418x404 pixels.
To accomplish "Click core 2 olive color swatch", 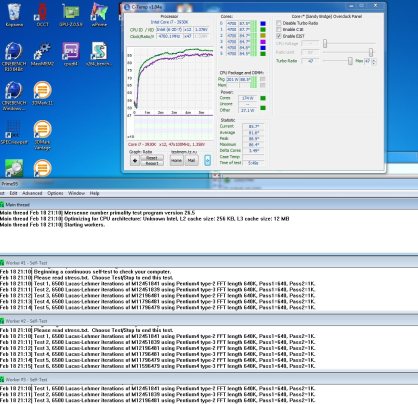I will pyautogui.click(x=263, y=36).
